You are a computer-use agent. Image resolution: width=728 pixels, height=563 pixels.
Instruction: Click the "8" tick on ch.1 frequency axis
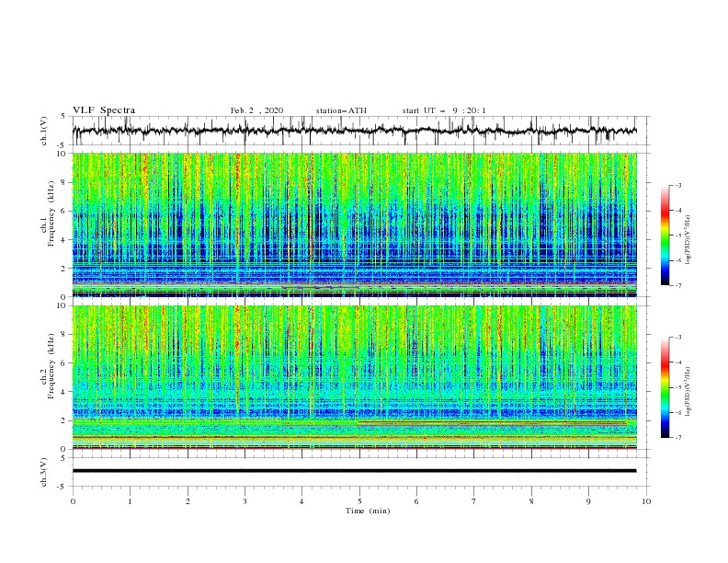pyautogui.click(x=64, y=182)
